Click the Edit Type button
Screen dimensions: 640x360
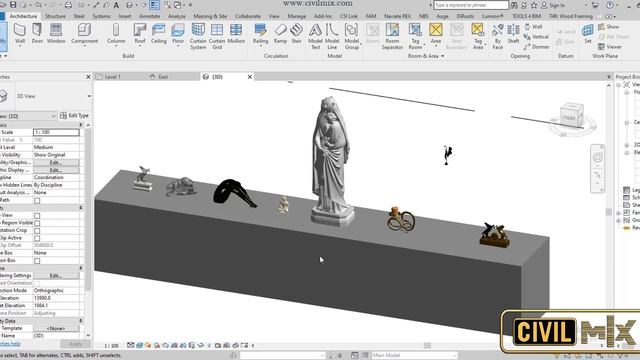coord(74,116)
